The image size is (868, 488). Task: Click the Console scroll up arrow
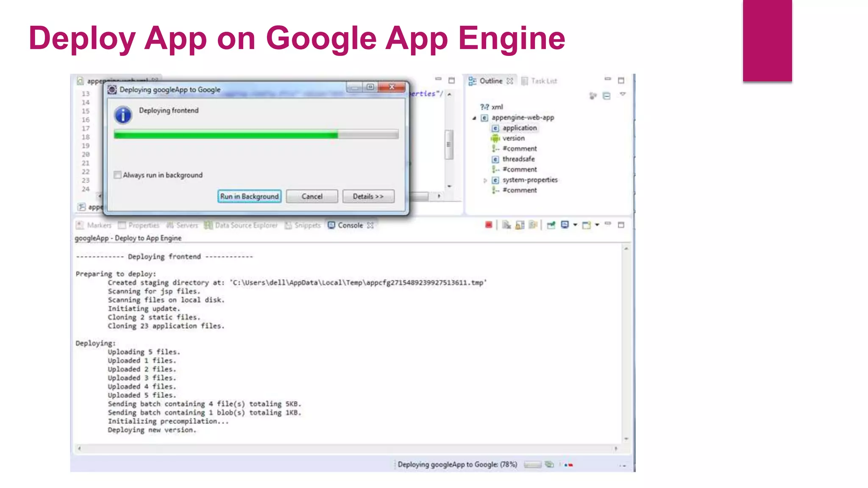626,249
